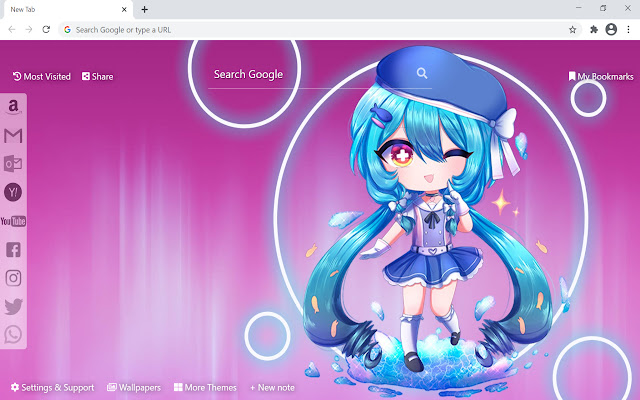
Task: Browse More Themes
Action: [205, 387]
